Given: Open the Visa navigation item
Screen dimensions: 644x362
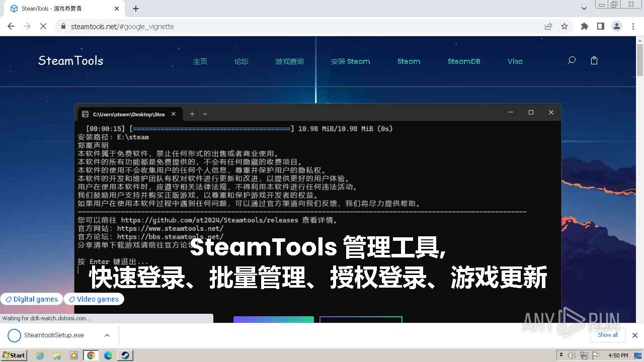Looking at the screenshot, I should 515,61.
